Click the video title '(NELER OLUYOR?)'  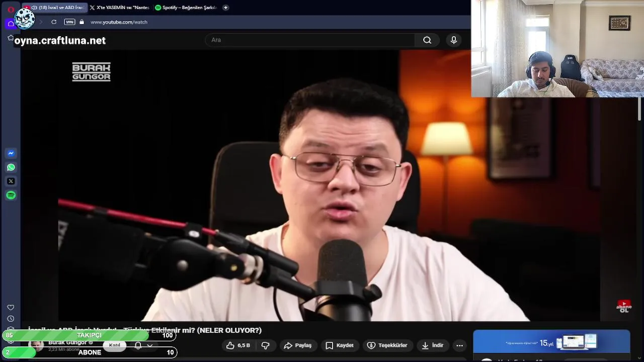229,330
